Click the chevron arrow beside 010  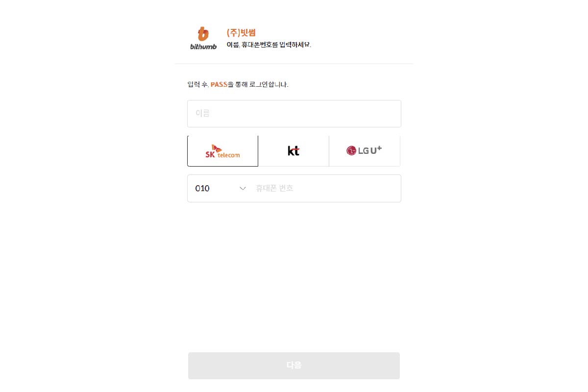(243, 188)
